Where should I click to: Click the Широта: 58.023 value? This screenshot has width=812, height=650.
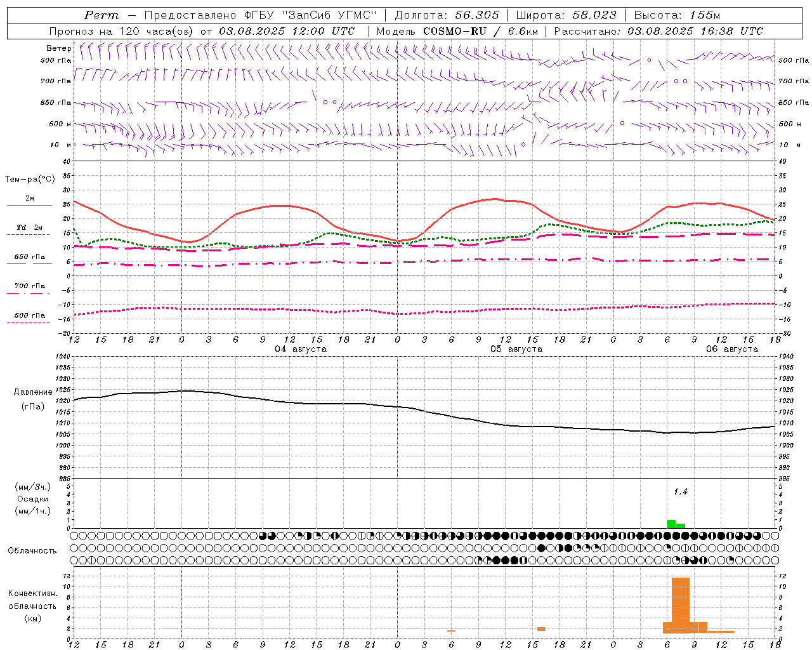(x=566, y=15)
